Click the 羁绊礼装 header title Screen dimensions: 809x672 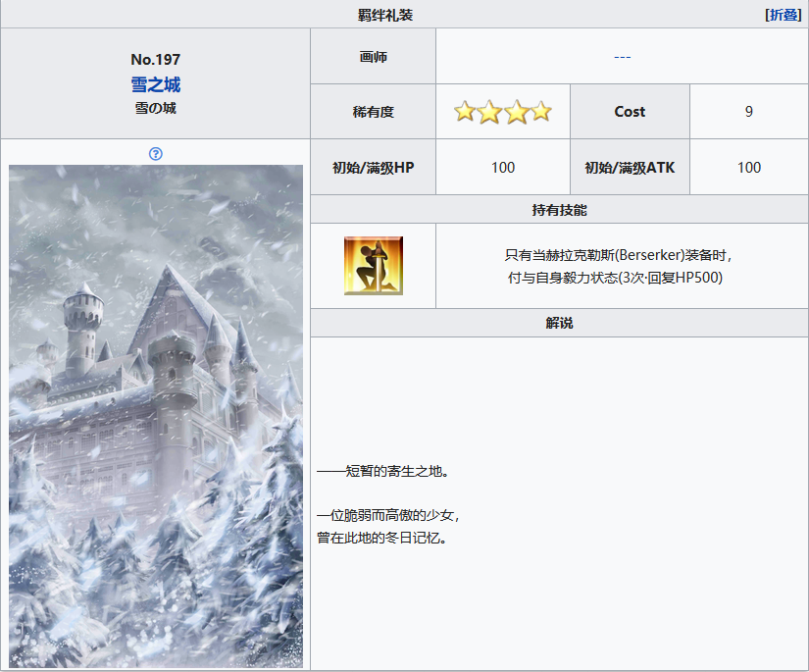coord(385,15)
